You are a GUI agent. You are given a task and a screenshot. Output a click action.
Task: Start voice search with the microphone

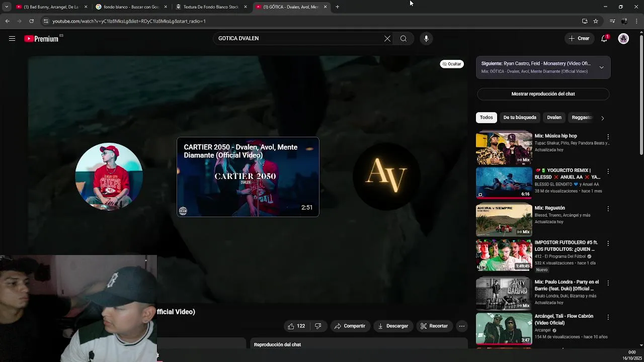point(426,39)
